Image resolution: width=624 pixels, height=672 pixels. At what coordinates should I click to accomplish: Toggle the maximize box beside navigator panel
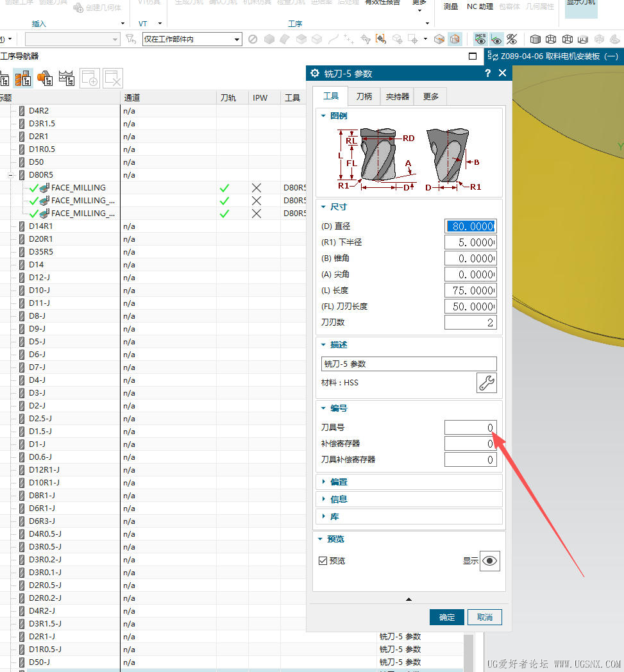coord(473,56)
